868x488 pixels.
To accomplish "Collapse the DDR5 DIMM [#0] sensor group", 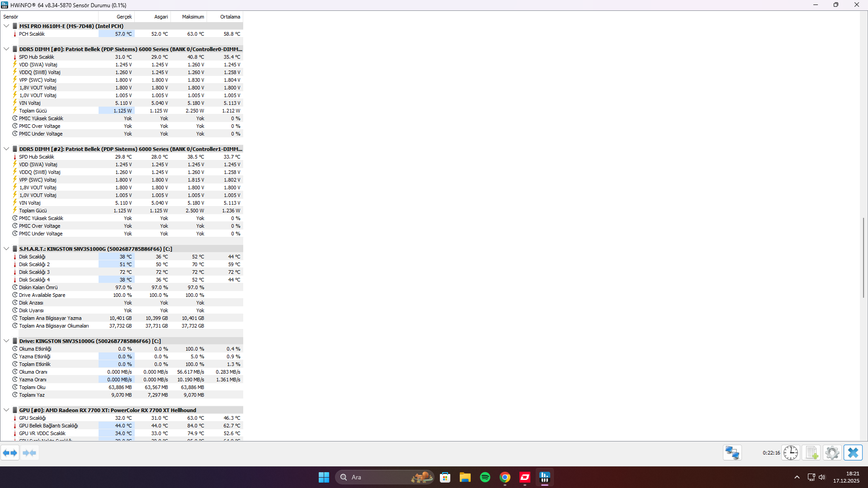I will click(x=6, y=49).
